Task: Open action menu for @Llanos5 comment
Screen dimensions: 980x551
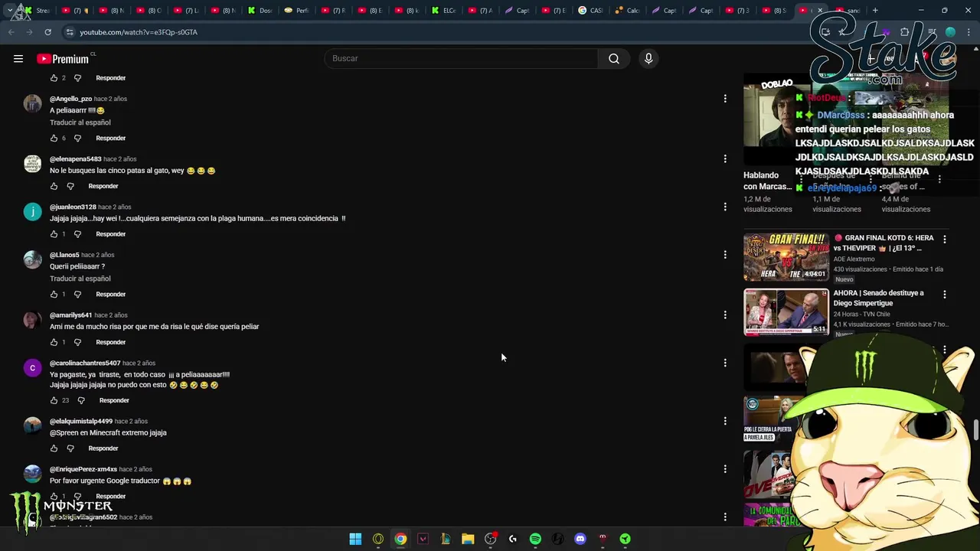Action: click(x=725, y=255)
